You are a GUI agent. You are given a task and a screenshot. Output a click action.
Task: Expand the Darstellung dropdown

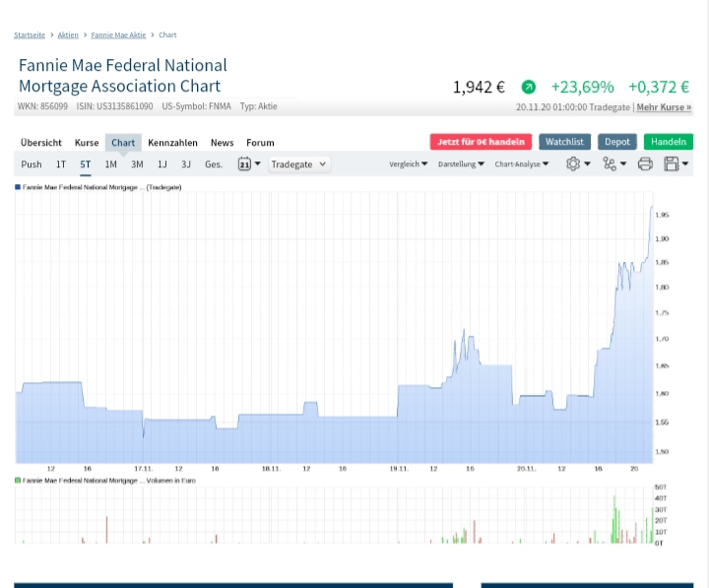point(461,164)
